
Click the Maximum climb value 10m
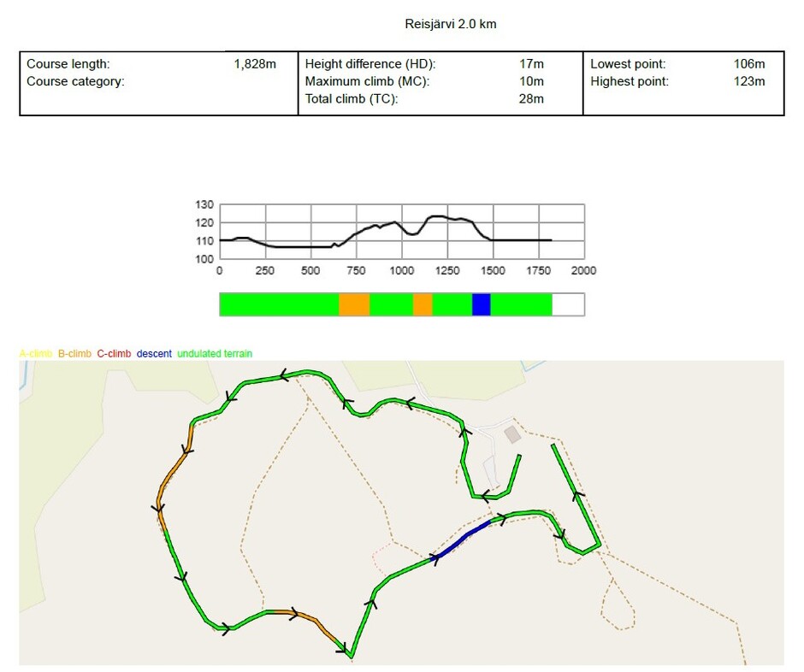click(531, 82)
